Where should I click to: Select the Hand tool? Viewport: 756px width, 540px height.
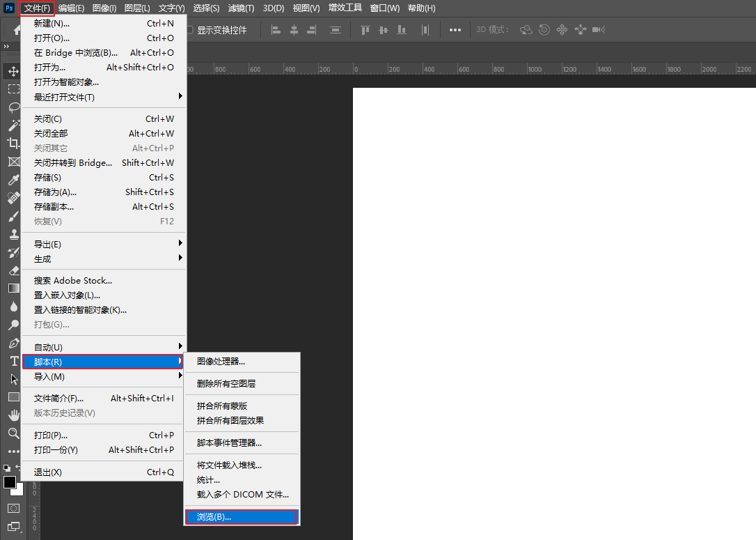[13, 415]
